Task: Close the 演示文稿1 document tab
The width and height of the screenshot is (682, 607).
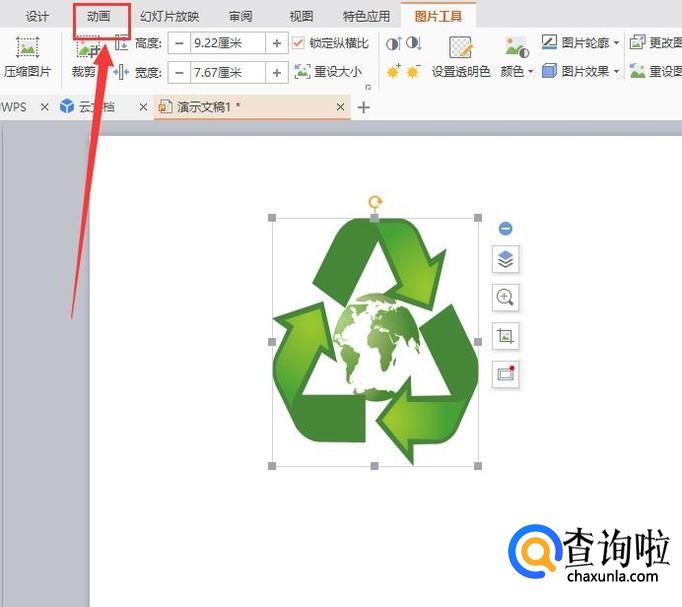Action: point(341,107)
